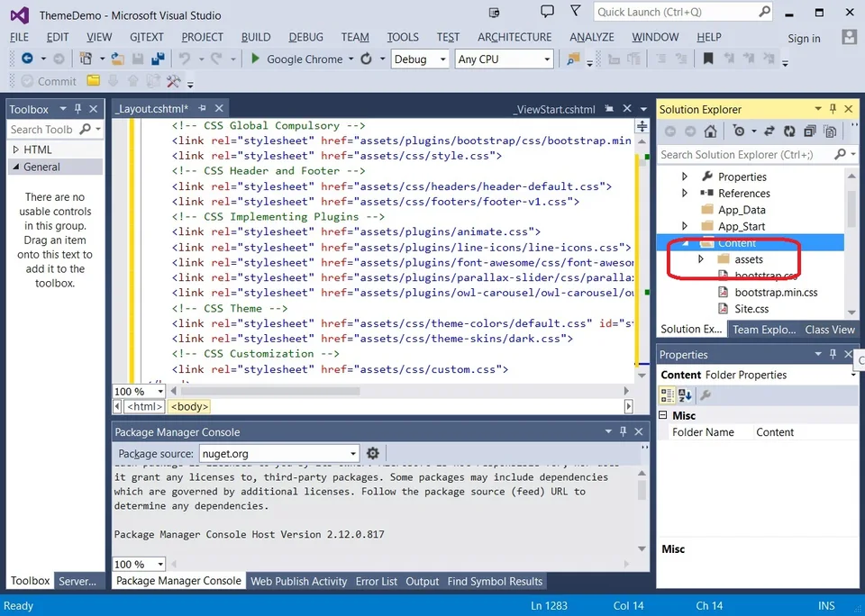Open the BUILD menu
The width and height of the screenshot is (865, 616).
256,37
